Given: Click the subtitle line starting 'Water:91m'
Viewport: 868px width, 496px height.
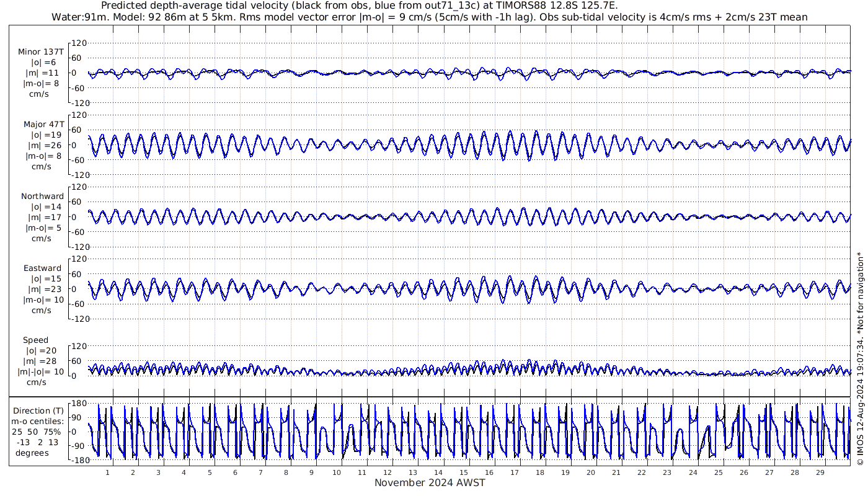Looking at the screenshot, I should [430, 17].
